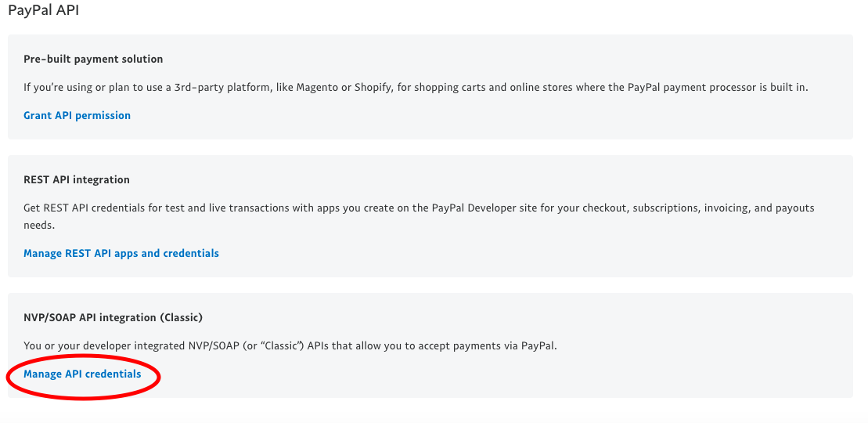Click the word needs ending REST description
Viewport: 868px width, 423px height.
click(38, 226)
